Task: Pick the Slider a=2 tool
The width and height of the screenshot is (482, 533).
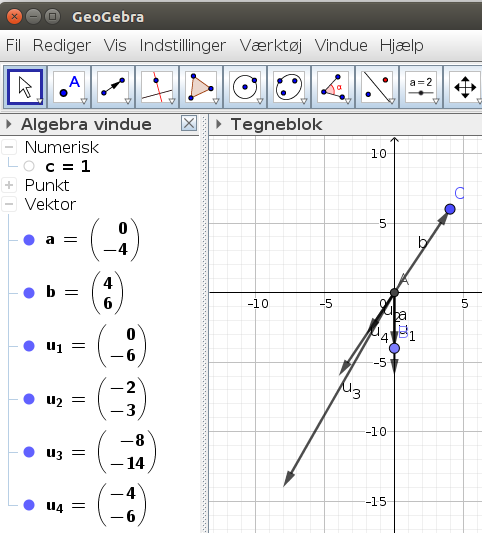Action: click(x=421, y=87)
